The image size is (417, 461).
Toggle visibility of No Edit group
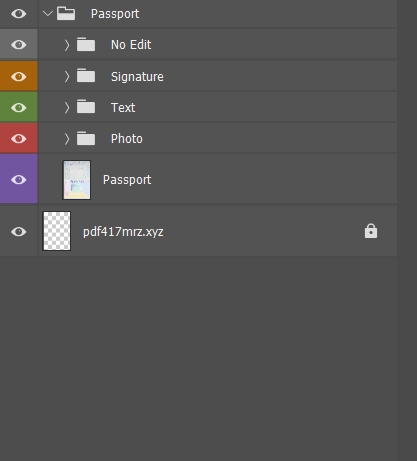tap(19, 45)
